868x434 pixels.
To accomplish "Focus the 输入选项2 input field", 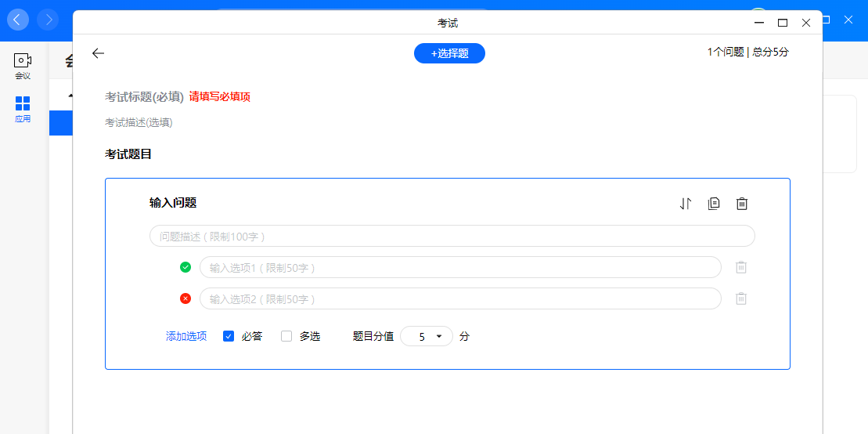I will pyautogui.click(x=460, y=298).
